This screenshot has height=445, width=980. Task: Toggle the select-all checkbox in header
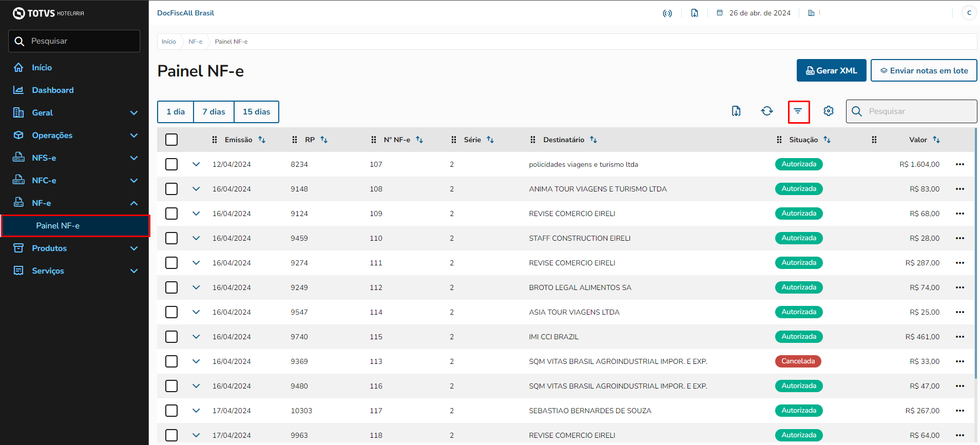point(171,140)
